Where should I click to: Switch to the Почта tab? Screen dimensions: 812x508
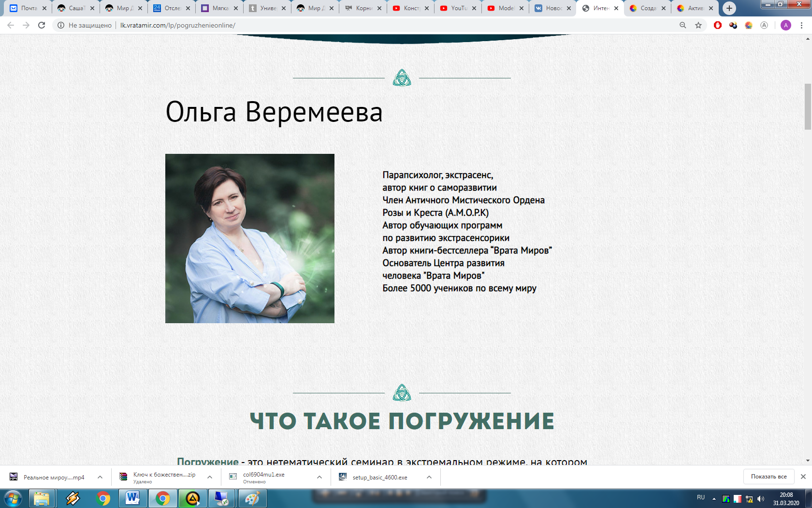(x=29, y=8)
